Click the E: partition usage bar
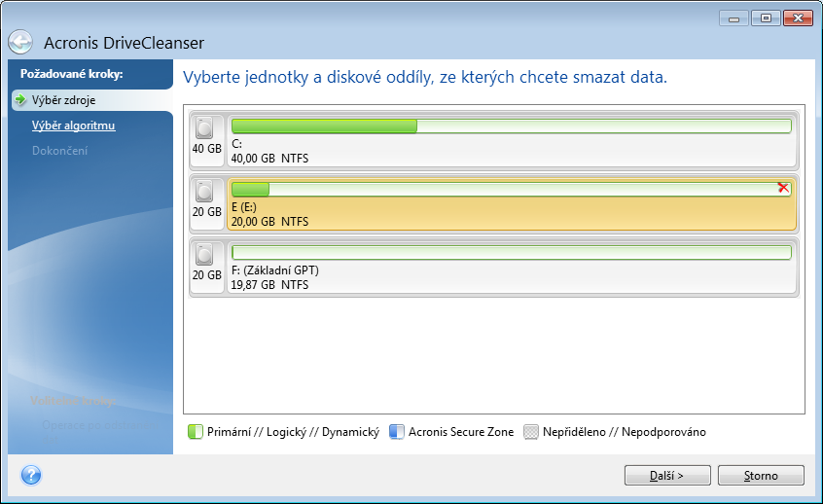This screenshot has height=504, width=823. [x=512, y=190]
